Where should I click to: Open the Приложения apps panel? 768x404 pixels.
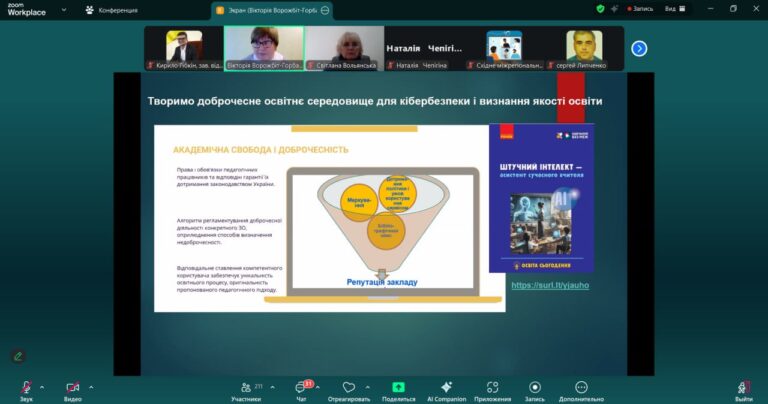pyautogui.click(x=492, y=387)
